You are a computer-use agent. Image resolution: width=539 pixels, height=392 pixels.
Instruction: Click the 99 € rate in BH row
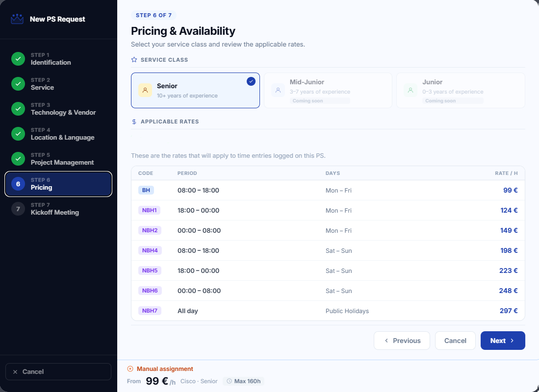tap(511, 190)
